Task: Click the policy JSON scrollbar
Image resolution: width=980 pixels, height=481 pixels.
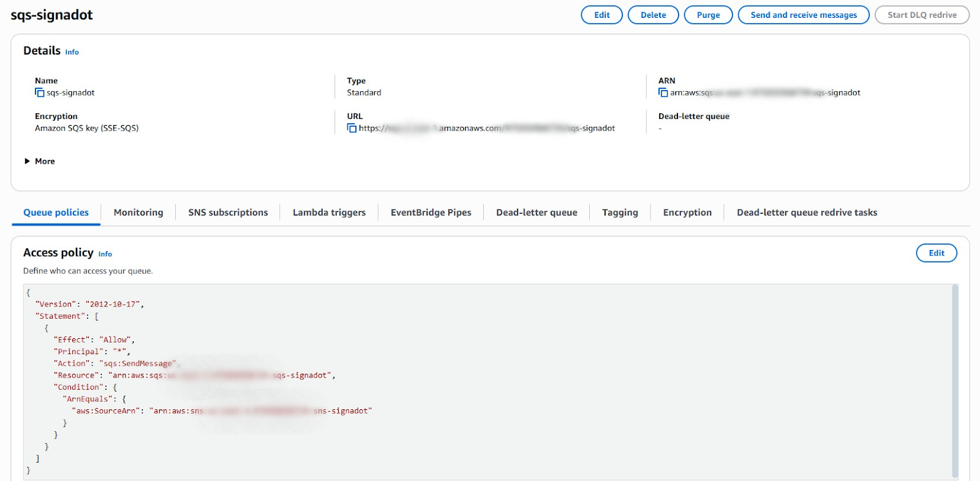Action: [955, 381]
